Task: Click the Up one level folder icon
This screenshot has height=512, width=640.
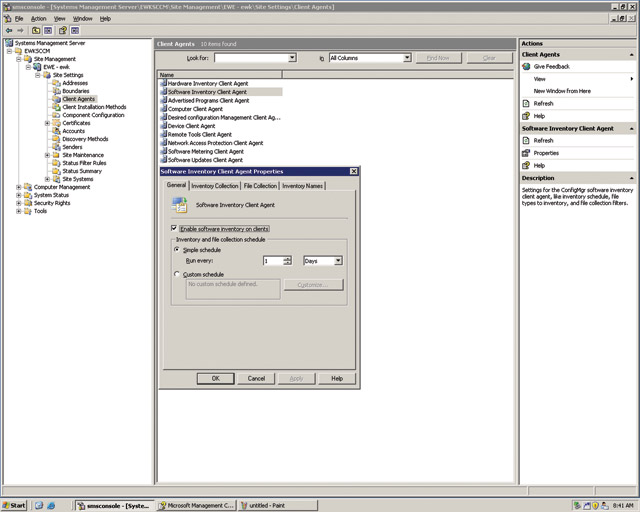Action: (36, 31)
